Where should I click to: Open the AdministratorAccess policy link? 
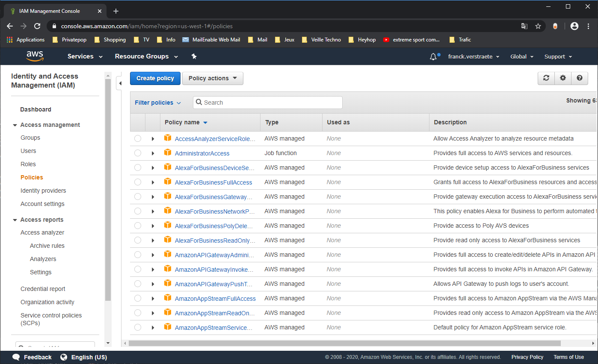[x=202, y=153]
